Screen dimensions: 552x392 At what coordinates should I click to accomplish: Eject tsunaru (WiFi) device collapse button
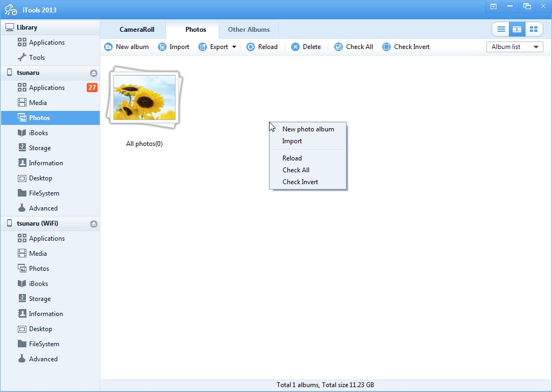[94, 224]
